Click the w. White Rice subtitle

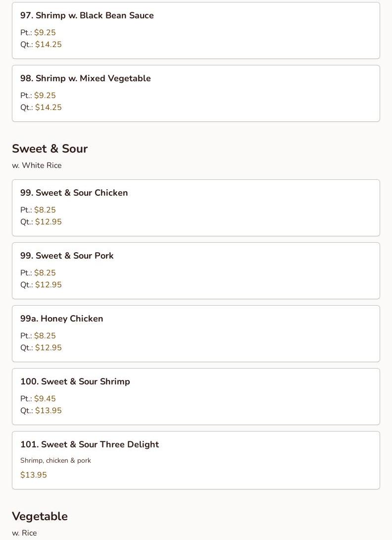click(x=37, y=165)
